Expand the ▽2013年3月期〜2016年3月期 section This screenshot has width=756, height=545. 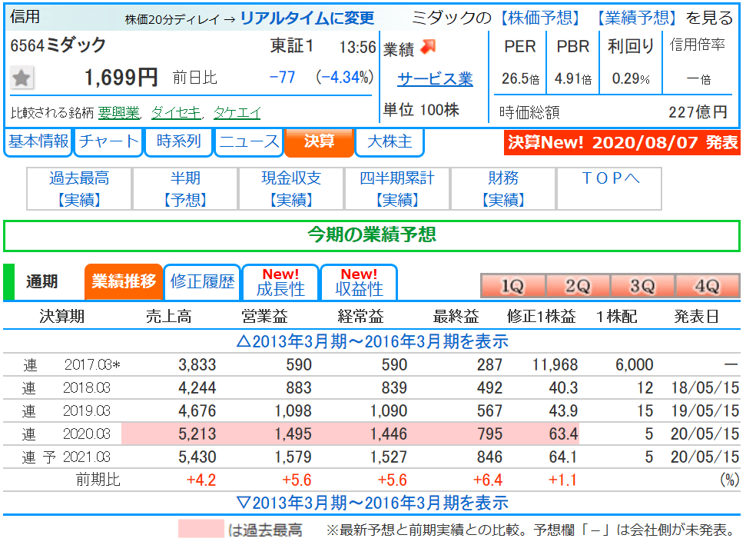377,502
